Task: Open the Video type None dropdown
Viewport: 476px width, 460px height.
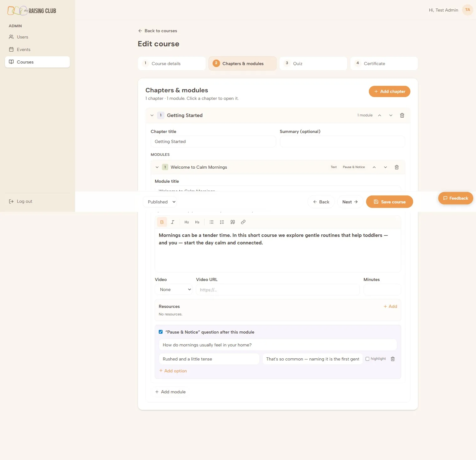Action: (x=173, y=289)
